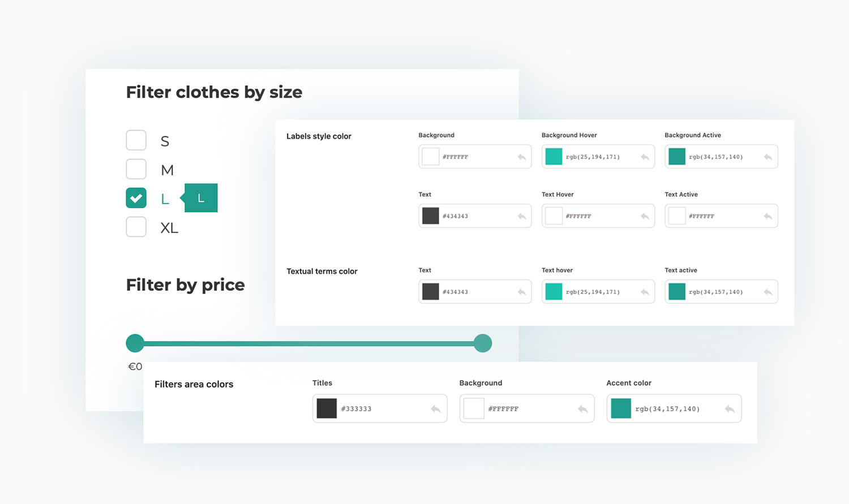Reset the Background Hover color value
849x504 pixels.
pyautogui.click(x=645, y=157)
